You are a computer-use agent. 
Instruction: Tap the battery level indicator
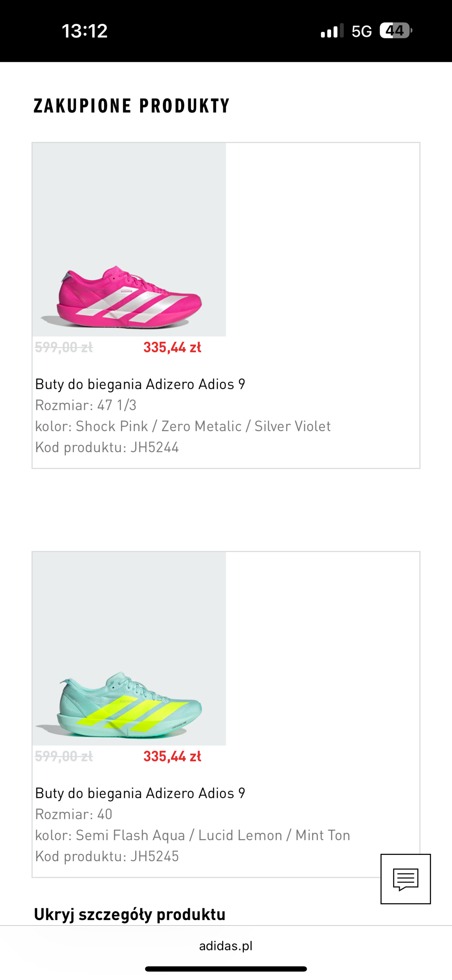point(396,31)
